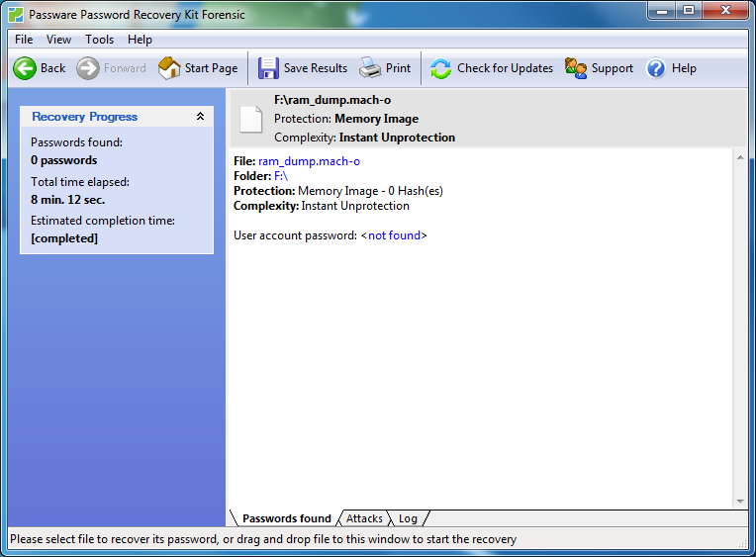Open the Tools menu
This screenshot has width=756, height=557.
tap(99, 40)
